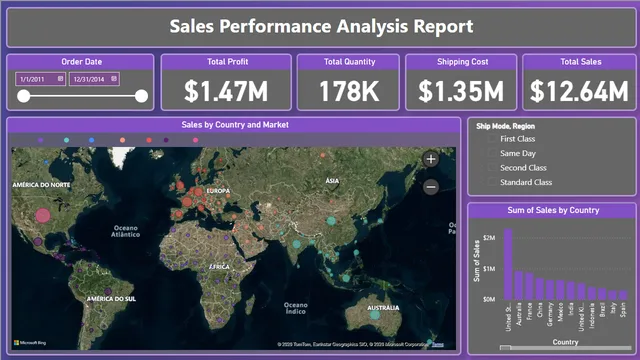
Task: Click the $2M axis label
Action: (x=489, y=238)
